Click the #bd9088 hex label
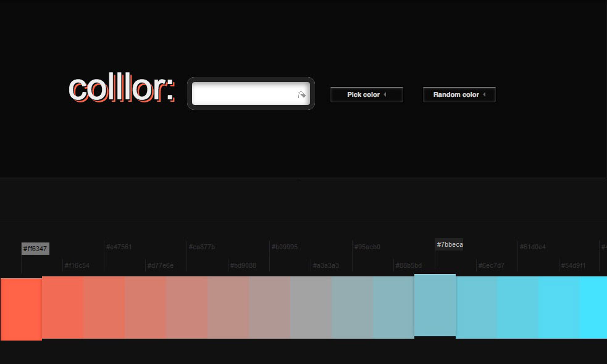The height and width of the screenshot is (364, 607). (243, 266)
